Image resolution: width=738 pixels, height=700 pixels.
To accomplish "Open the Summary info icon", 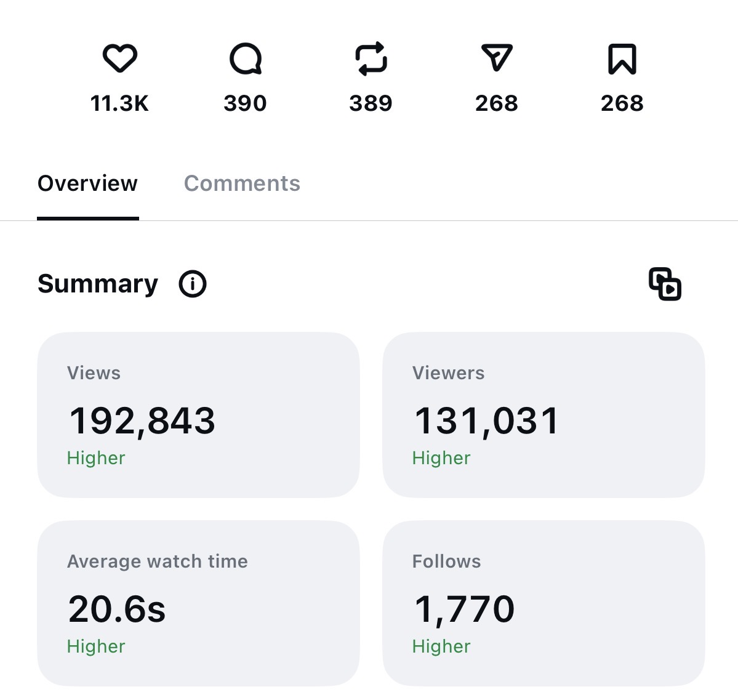I will coord(193,284).
